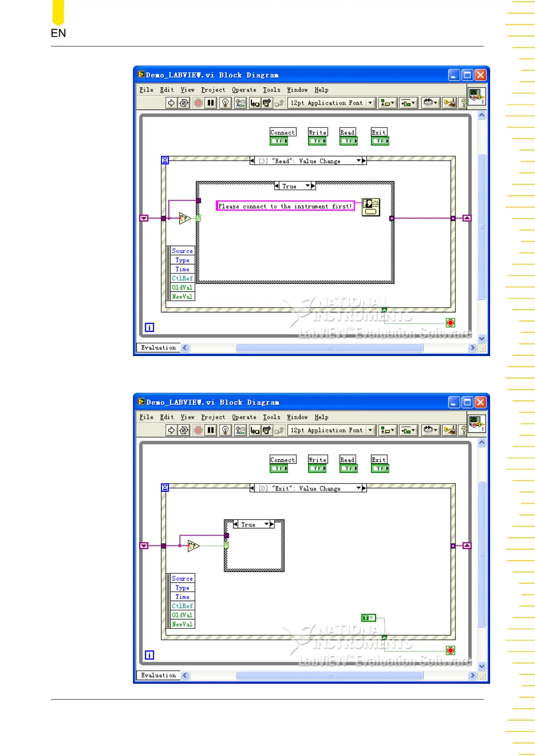Toggle Highlight Execution lightbulb in the bottom window
Viewport: 535px width, 756px height.
click(x=225, y=430)
